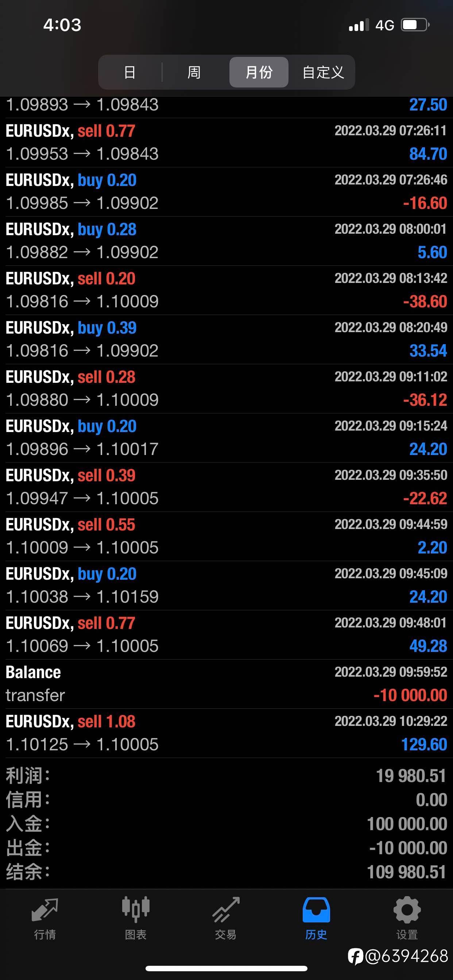Select the 月份 month period

tap(259, 72)
